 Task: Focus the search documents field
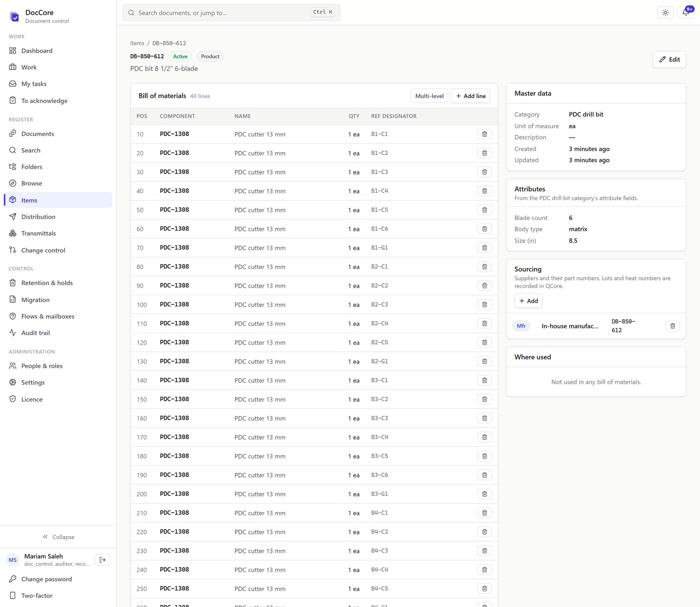pos(231,13)
